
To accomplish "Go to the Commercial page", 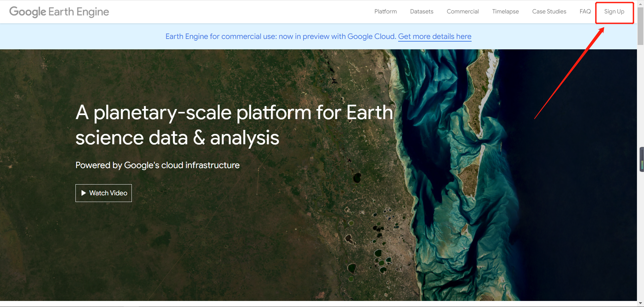I will [463, 11].
